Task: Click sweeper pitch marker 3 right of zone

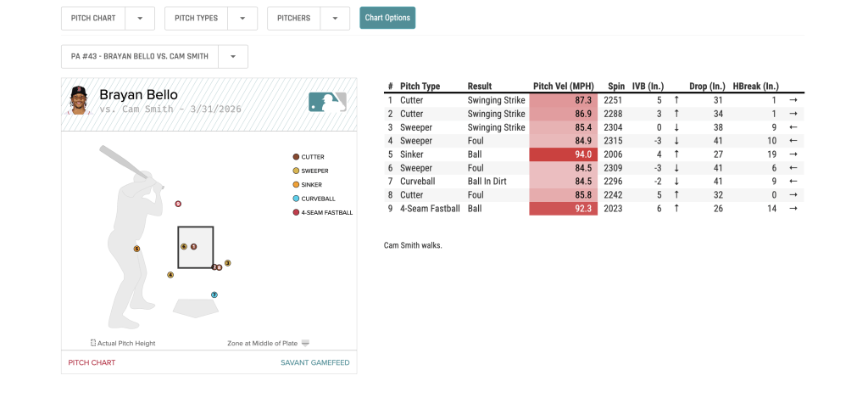Action: (x=227, y=263)
